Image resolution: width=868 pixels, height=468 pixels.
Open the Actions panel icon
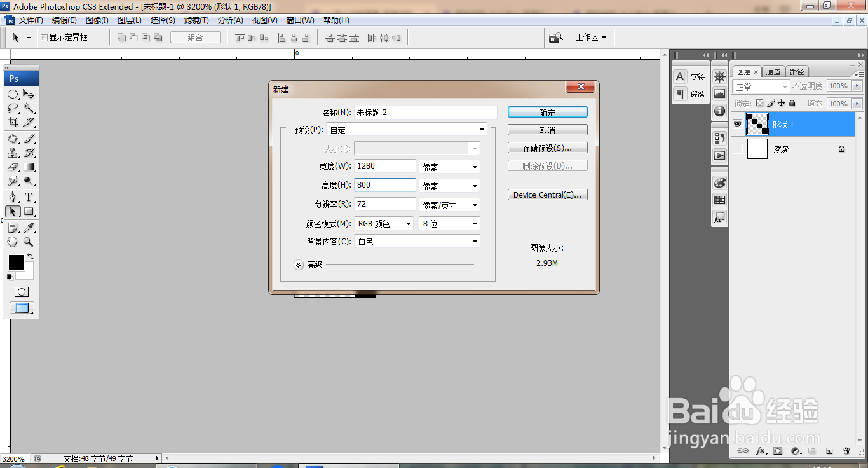pyautogui.click(x=719, y=155)
